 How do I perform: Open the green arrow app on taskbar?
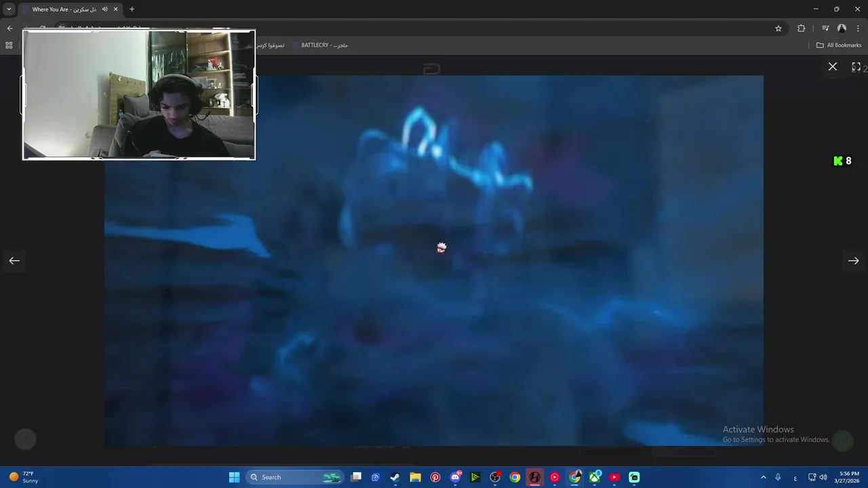(475, 477)
